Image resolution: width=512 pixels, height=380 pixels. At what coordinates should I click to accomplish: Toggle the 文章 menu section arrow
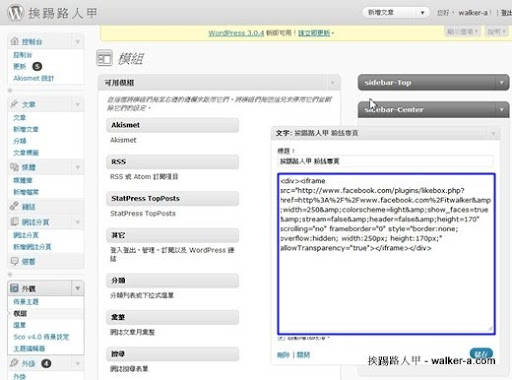[78, 105]
